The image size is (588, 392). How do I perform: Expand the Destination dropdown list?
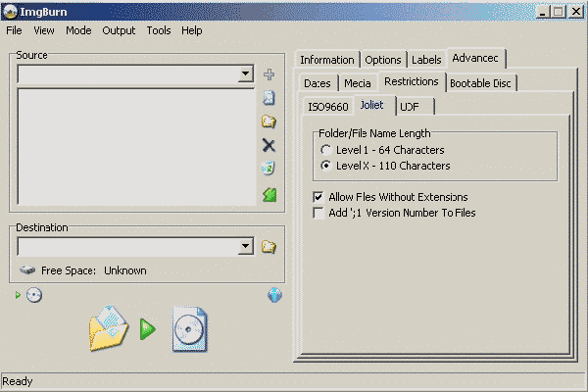[x=245, y=247]
